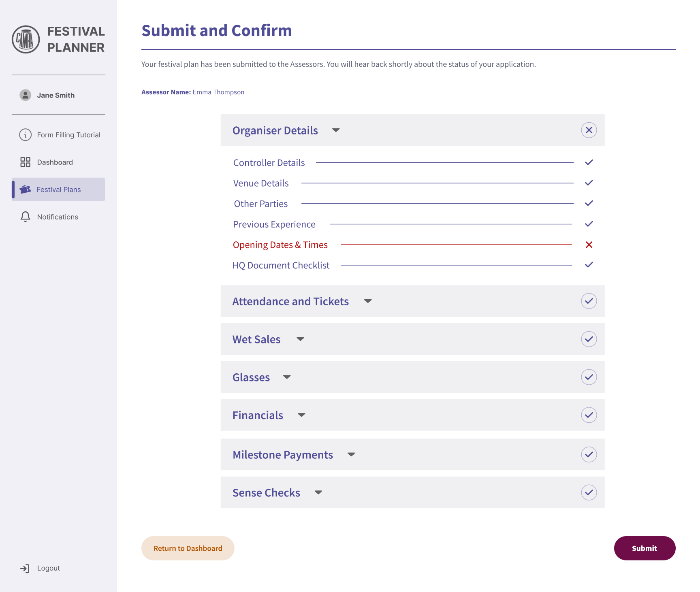Click the Notifications bell icon
This screenshot has width=700, height=592.
coord(26,217)
